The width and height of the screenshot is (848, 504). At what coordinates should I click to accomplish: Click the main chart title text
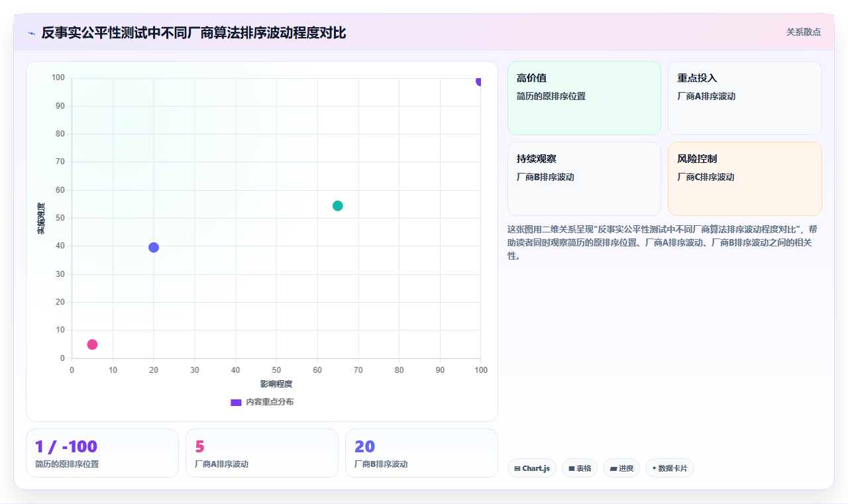point(193,32)
